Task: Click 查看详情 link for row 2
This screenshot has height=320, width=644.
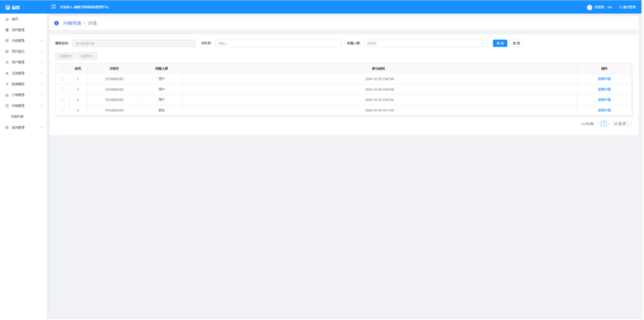Action: click(x=604, y=90)
